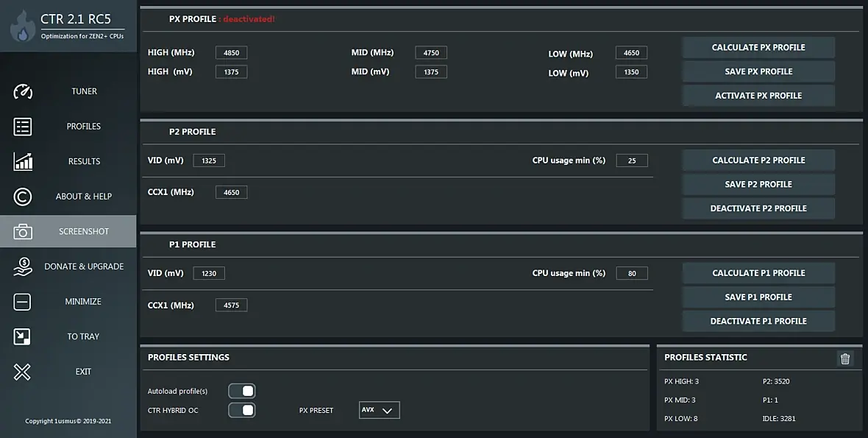Click the P1 VID (mV) field 1230

click(x=209, y=273)
